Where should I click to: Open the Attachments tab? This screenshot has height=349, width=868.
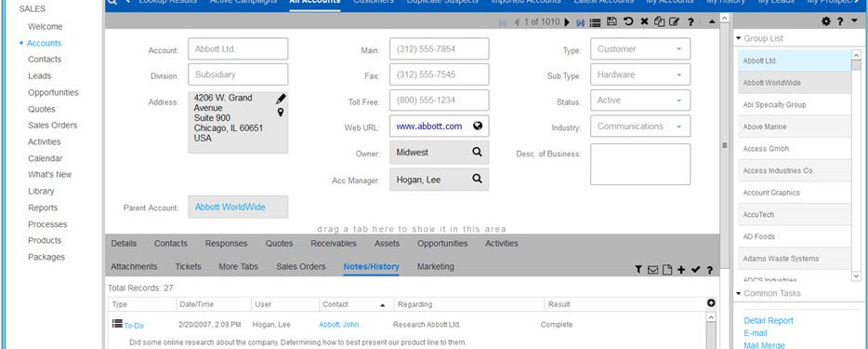point(134,266)
